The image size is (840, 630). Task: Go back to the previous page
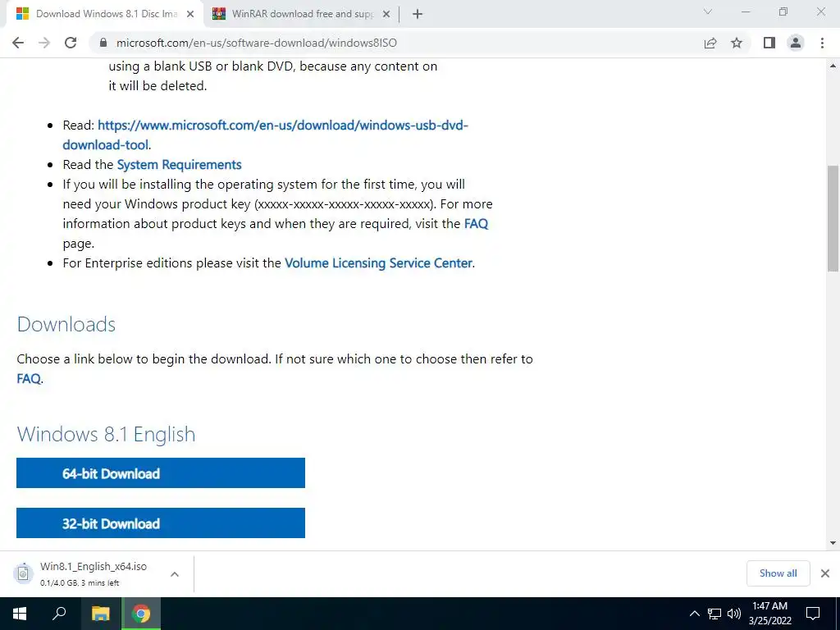coord(18,43)
